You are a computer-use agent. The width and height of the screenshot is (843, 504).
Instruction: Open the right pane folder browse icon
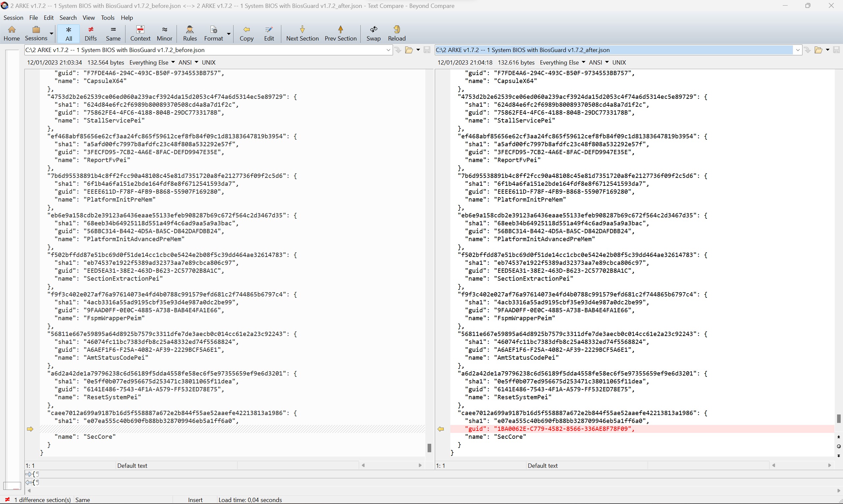point(819,50)
